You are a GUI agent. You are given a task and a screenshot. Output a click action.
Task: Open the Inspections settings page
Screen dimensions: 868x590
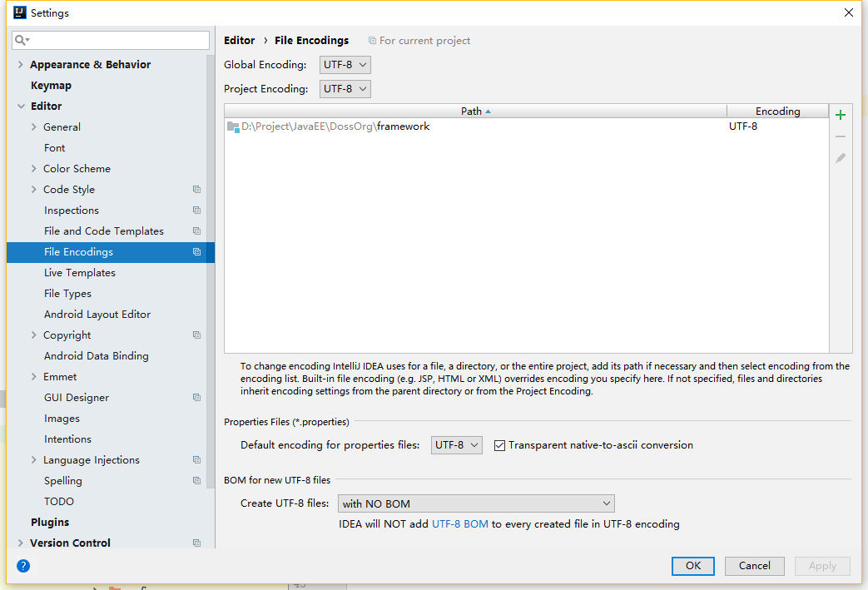[72, 211]
